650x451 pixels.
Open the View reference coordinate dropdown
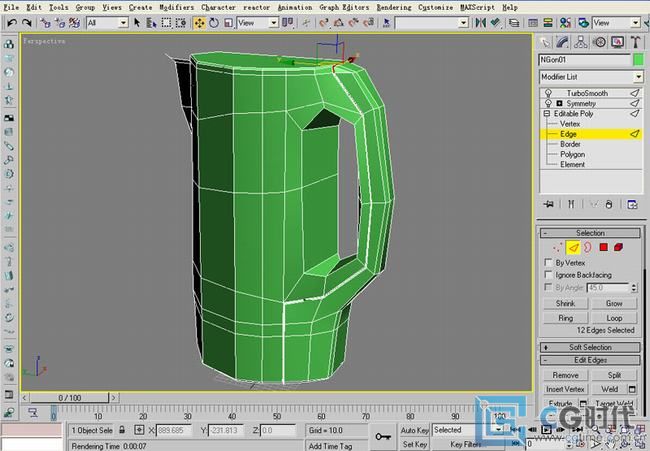point(257,23)
